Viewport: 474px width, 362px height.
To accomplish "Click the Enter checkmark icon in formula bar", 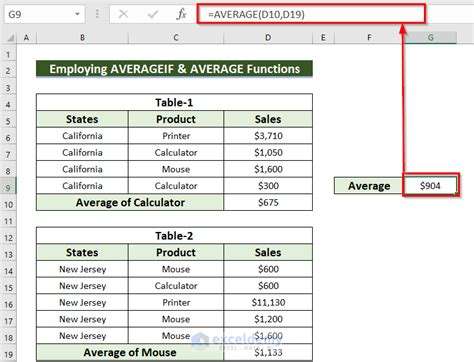I will click(x=153, y=14).
